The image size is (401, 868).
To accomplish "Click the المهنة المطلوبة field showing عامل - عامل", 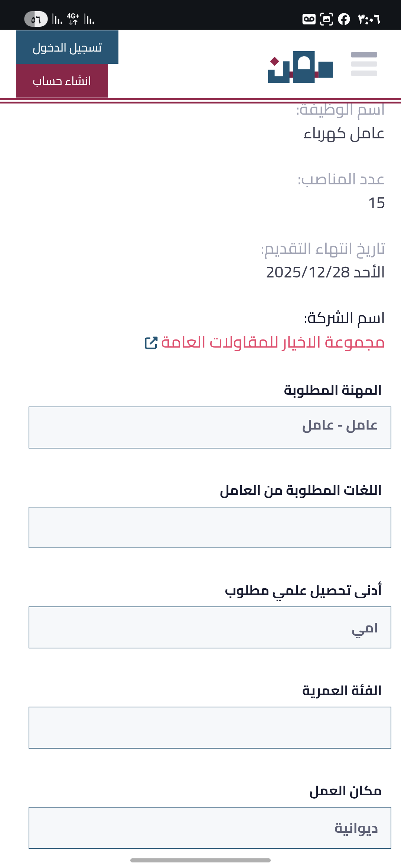I will [210, 427].
